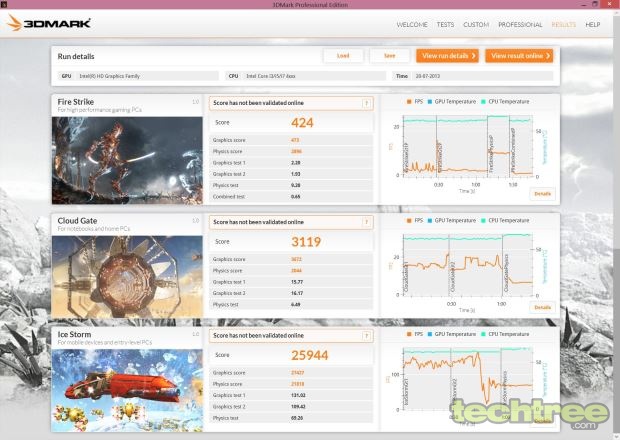Select the Results tab
Image resolution: width=620 pixels, height=440 pixels.
click(x=563, y=25)
